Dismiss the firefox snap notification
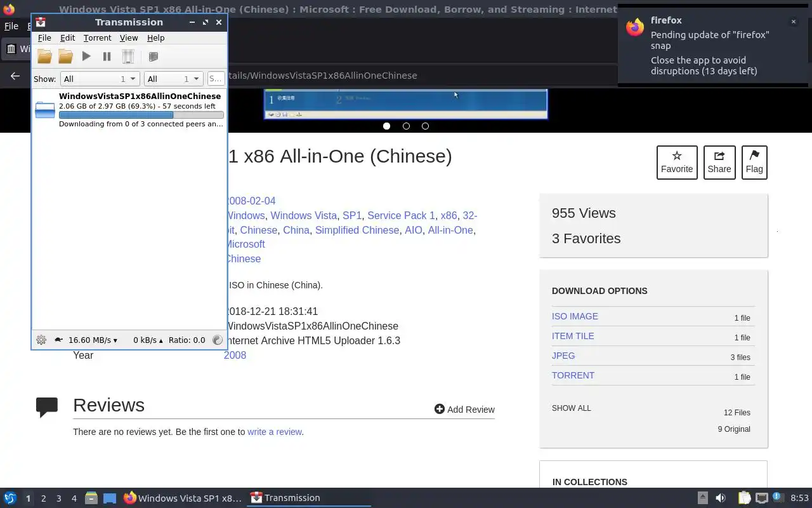812x508 pixels. [793, 22]
